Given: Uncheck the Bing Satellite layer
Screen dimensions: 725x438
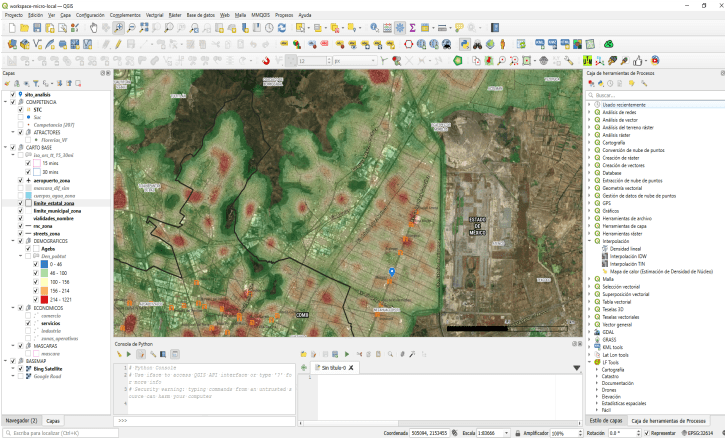Looking at the screenshot, I should pyautogui.click(x=20, y=369).
